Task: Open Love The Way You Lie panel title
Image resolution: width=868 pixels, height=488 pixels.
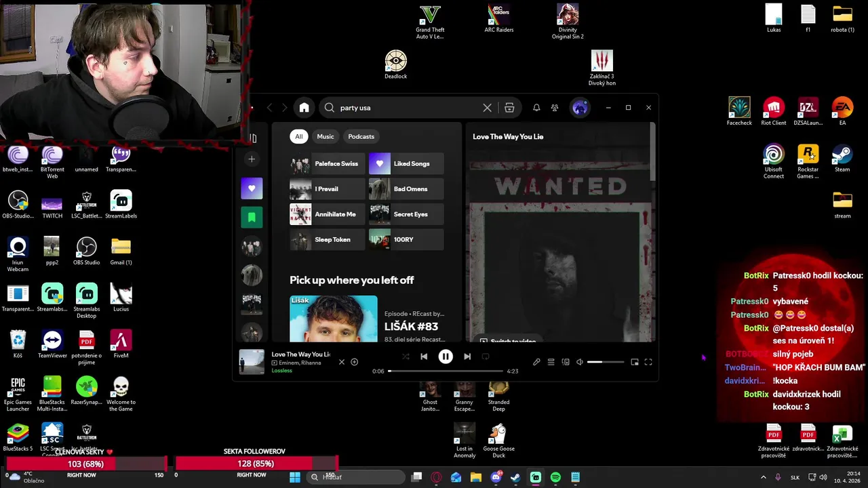Action: pos(508,137)
